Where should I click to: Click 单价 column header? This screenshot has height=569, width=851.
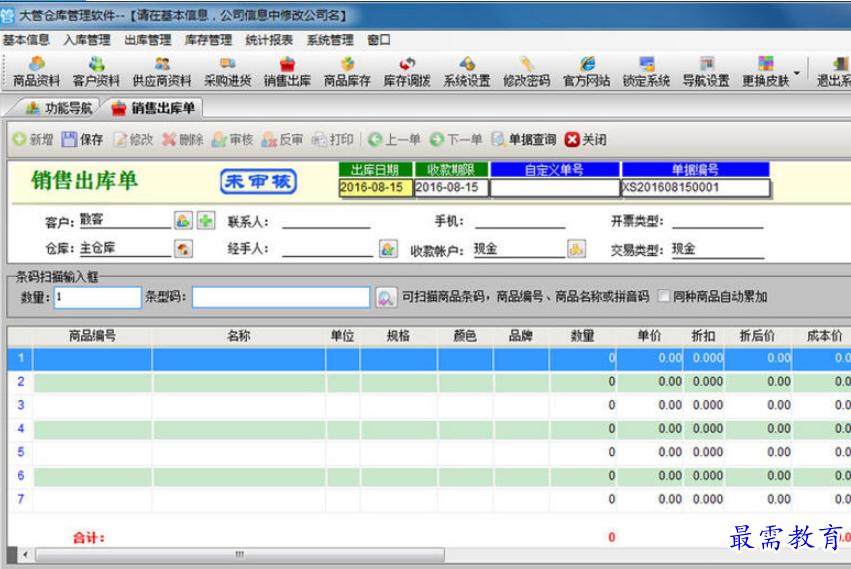[650, 336]
